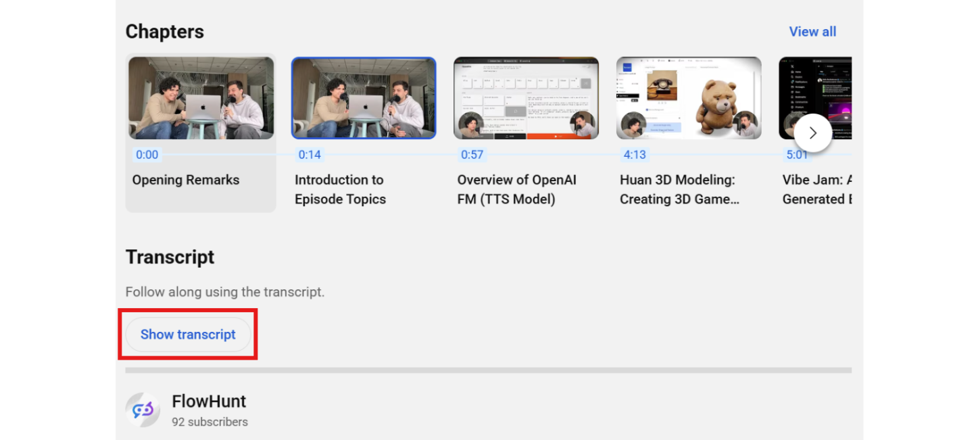Jump to the 0:57 timestamp

coord(472,155)
